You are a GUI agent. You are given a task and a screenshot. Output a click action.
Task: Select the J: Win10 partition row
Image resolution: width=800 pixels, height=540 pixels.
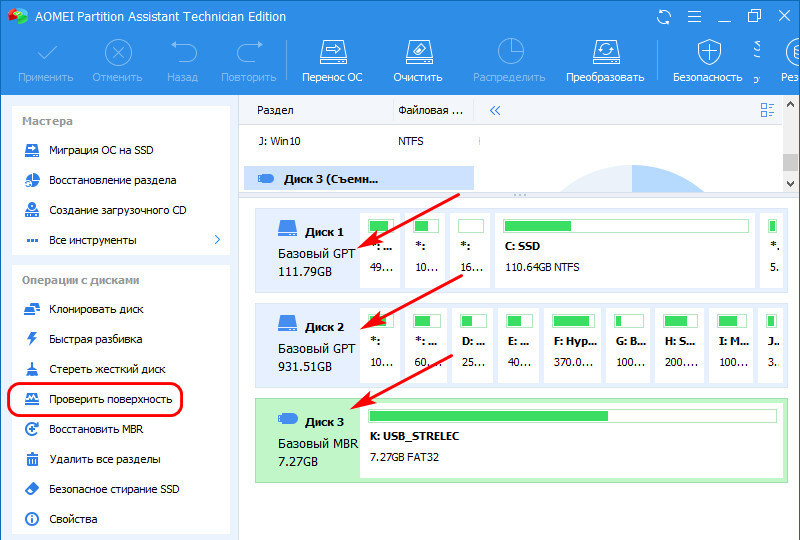click(358, 141)
